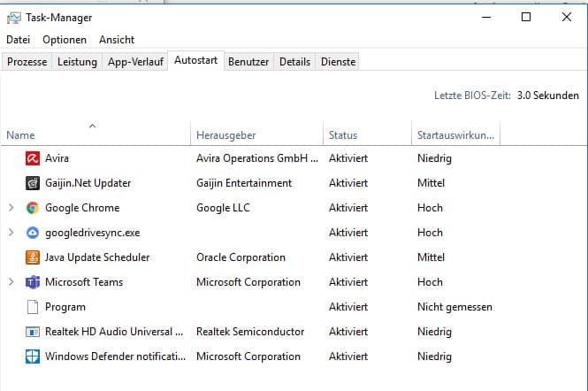The height and width of the screenshot is (391, 588).
Task: Click Aktiviert status in Microsoft Teams row
Action: coord(348,282)
